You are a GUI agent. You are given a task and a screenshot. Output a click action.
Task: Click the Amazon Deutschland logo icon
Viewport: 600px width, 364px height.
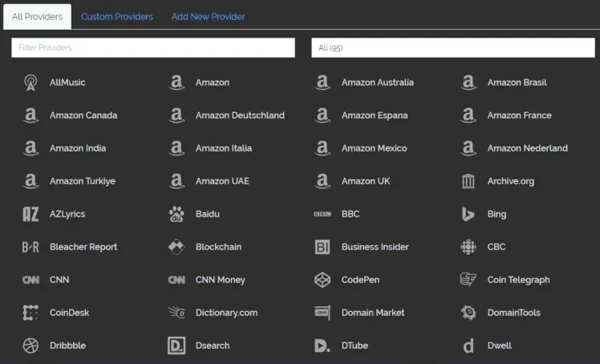[x=176, y=115]
